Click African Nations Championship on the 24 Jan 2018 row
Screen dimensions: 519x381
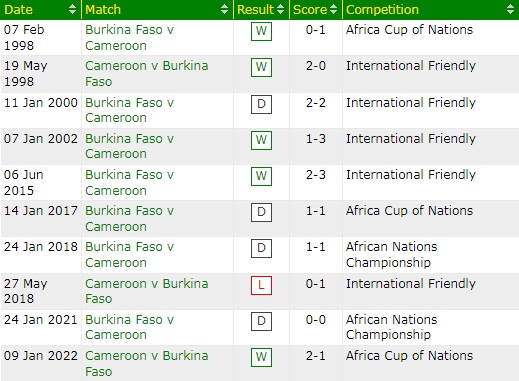pyautogui.click(x=391, y=255)
